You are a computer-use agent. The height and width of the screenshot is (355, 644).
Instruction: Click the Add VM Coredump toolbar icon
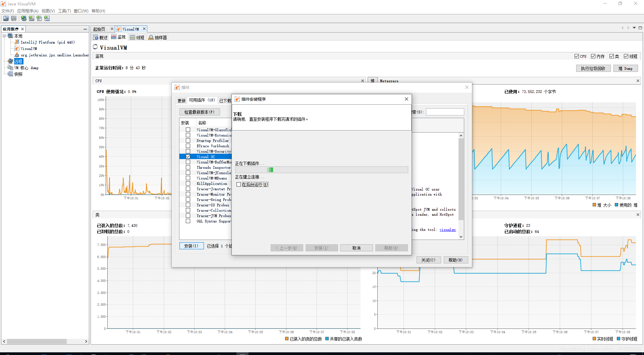(39, 18)
